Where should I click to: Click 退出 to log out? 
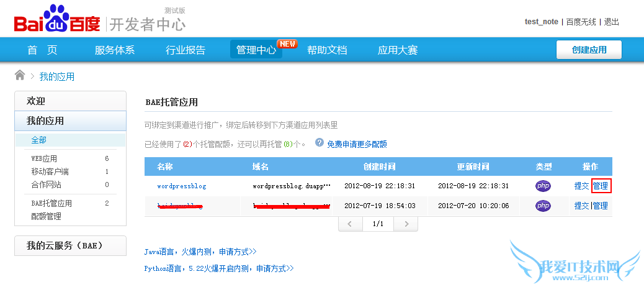click(x=611, y=22)
